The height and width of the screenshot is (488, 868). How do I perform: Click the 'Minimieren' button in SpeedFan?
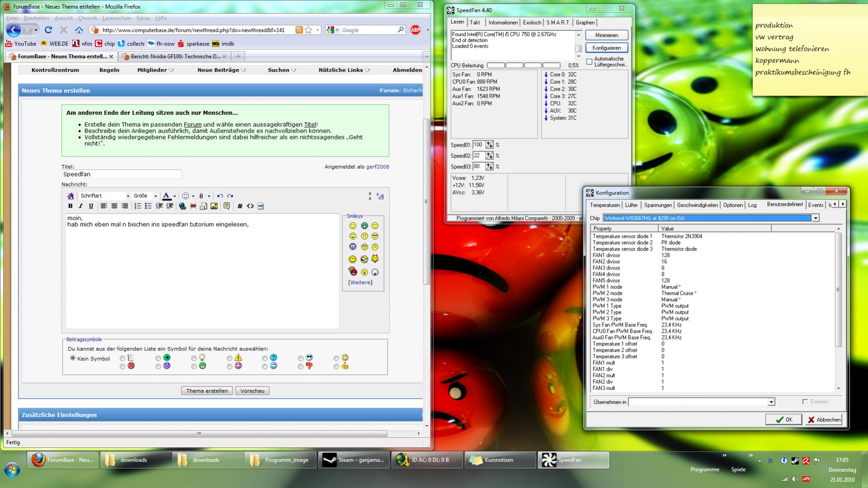click(x=607, y=35)
